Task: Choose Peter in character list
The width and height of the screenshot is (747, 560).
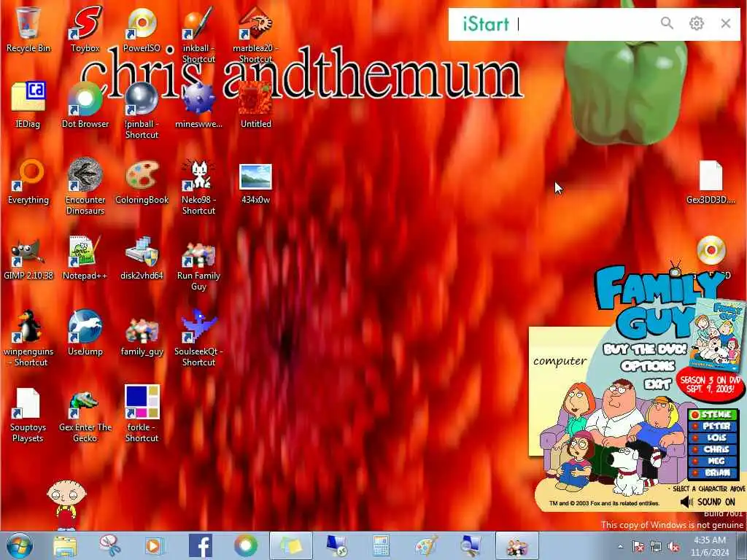Action: pos(713,426)
